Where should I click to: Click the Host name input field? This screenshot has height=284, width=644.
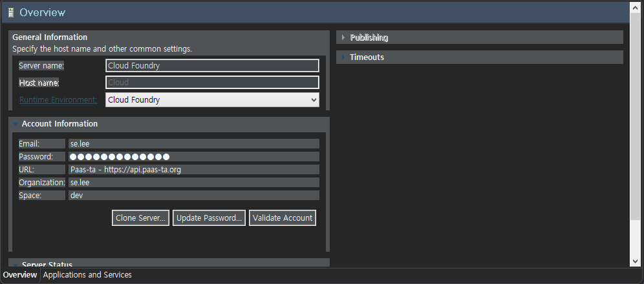pyautogui.click(x=212, y=83)
